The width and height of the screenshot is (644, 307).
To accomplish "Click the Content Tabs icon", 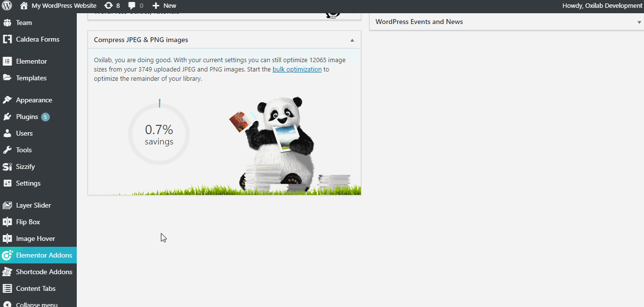I will [x=7, y=288].
